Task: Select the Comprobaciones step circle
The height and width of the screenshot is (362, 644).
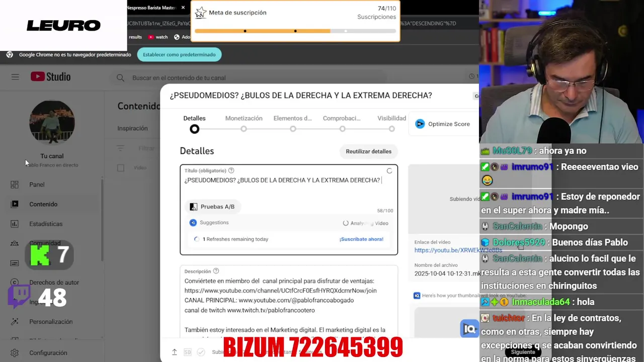Action: (342, 129)
